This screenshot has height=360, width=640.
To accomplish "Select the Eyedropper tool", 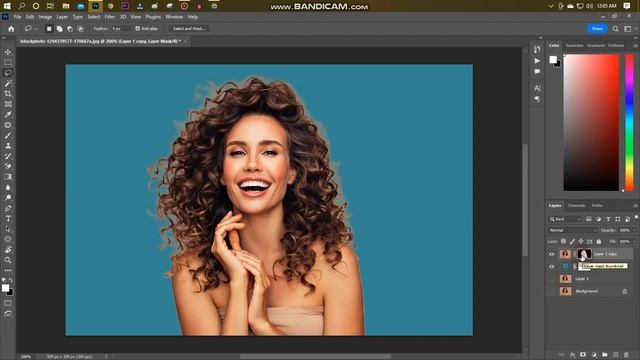I will [8, 115].
